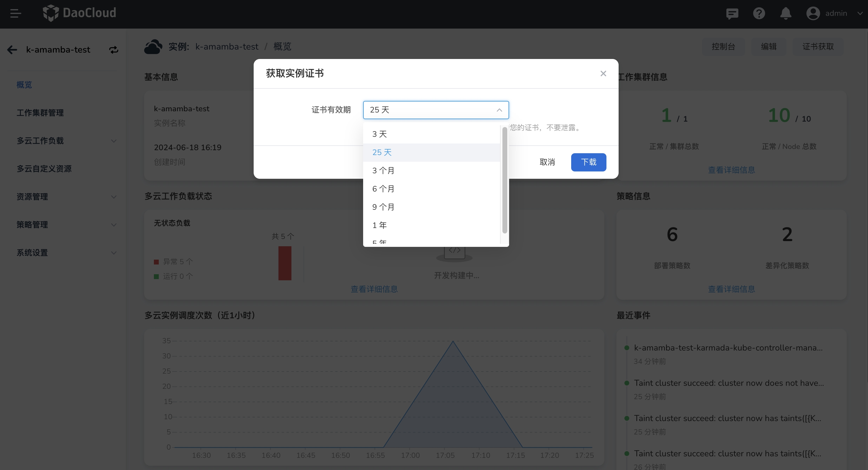Close the 获取实例证书 dialog
Screen dimensions: 868x470
(x=603, y=74)
